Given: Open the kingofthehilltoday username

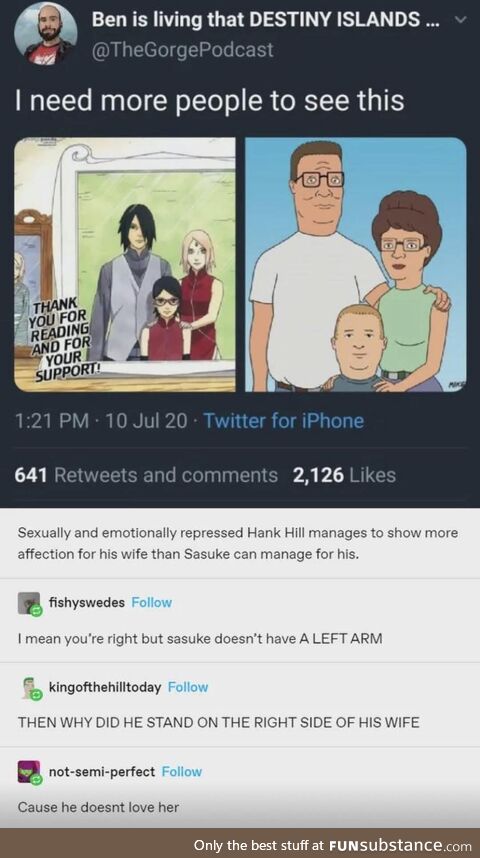Looking at the screenshot, I should (x=105, y=687).
